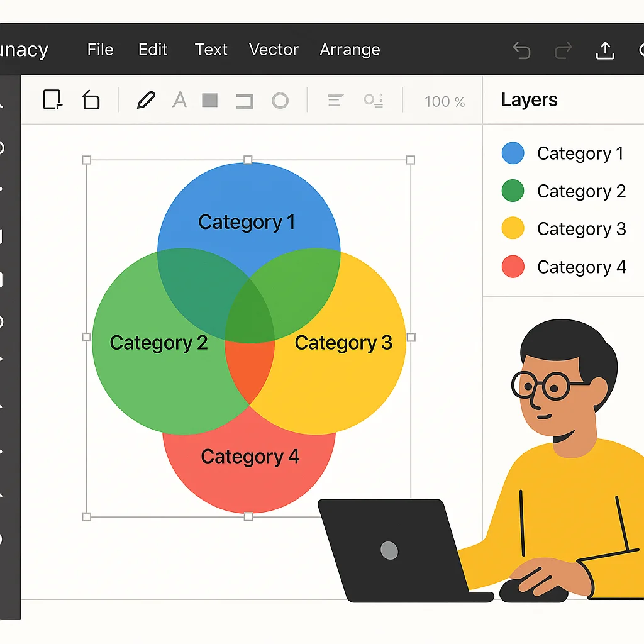Select the Category 2 layer in Layers panel
The height and width of the screenshot is (644, 644).
[x=581, y=191]
